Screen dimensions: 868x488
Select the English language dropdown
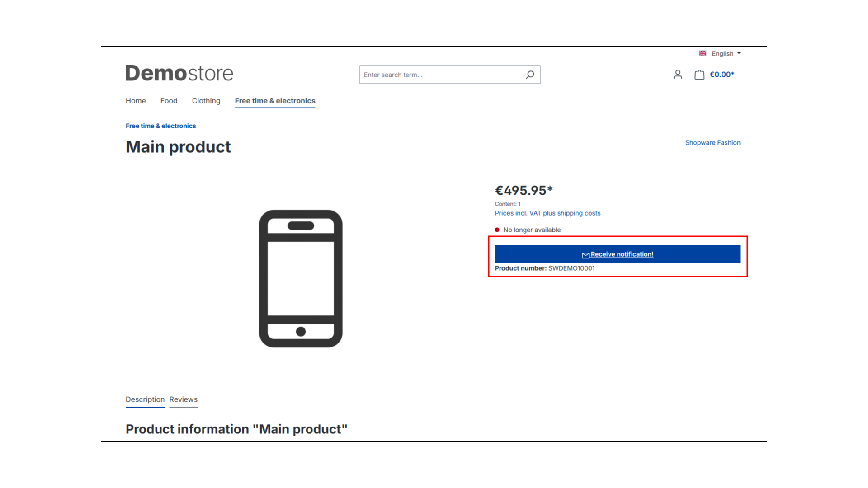tap(720, 53)
